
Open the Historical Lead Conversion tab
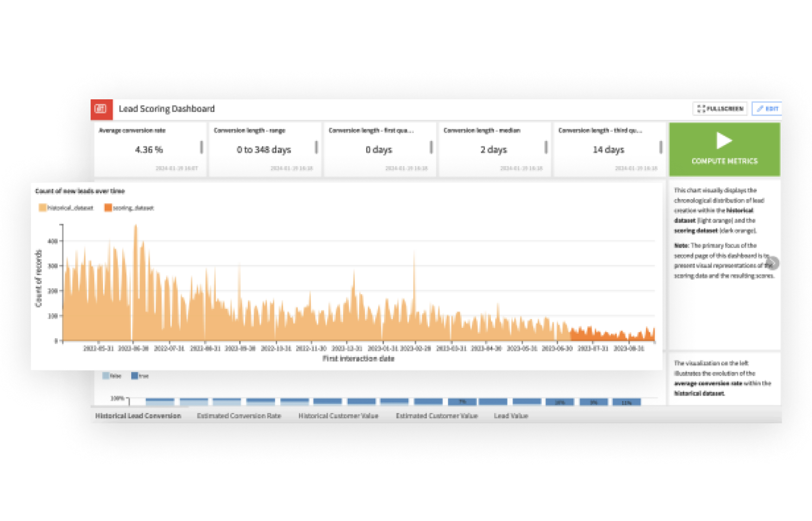tap(138, 416)
